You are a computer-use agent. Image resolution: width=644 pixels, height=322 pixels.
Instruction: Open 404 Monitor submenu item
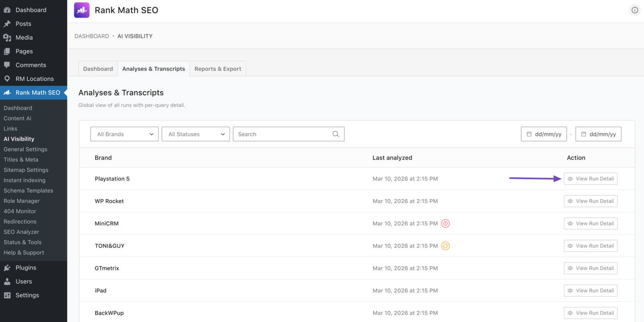tap(20, 211)
